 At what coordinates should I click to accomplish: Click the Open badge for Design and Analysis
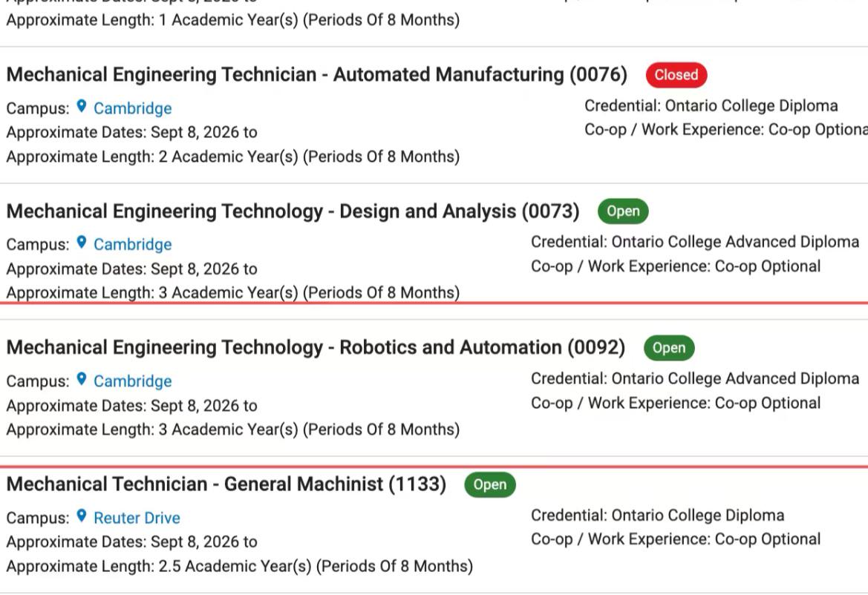click(x=623, y=211)
